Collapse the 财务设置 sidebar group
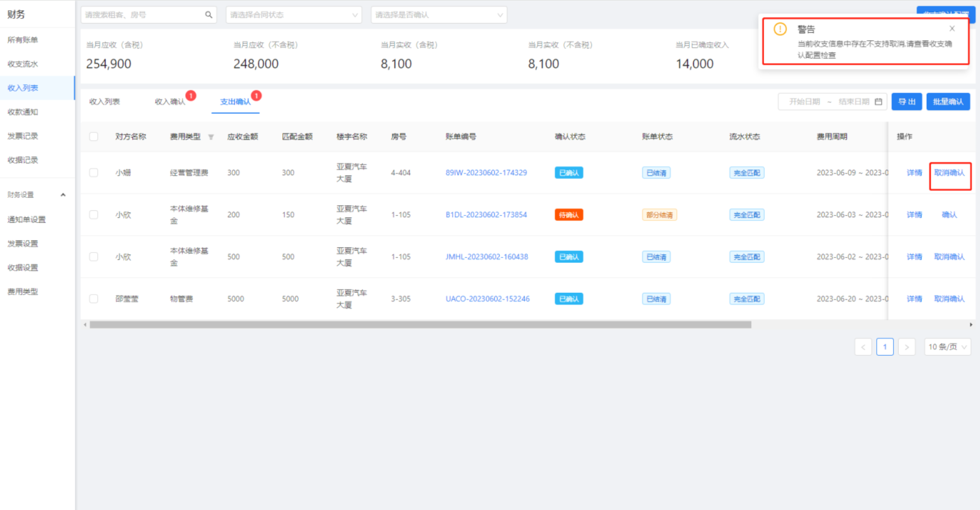 click(63, 195)
